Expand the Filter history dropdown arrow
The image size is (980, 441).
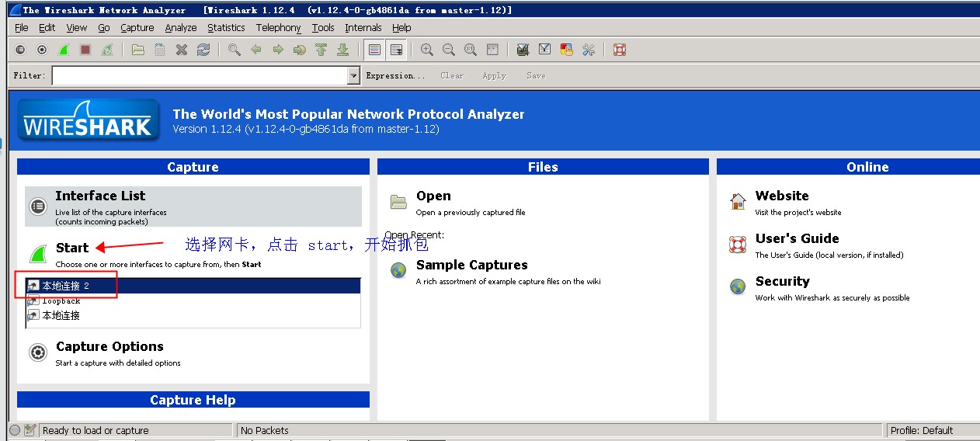pyautogui.click(x=353, y=75)
